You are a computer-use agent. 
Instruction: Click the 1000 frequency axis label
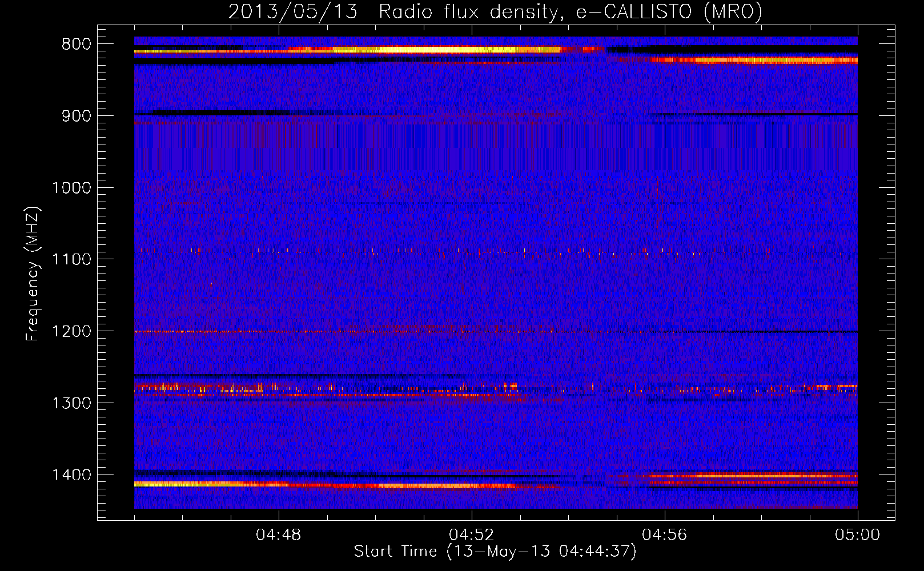[72, 188]
